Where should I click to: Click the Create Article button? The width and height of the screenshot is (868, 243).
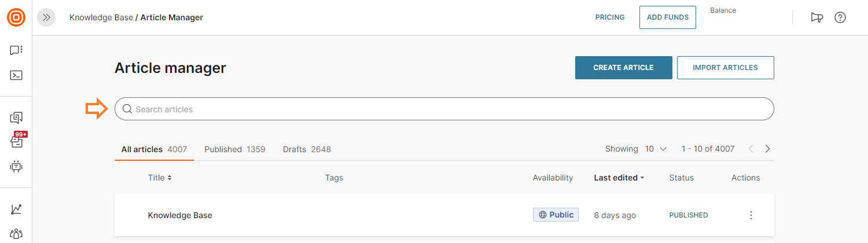623,68
